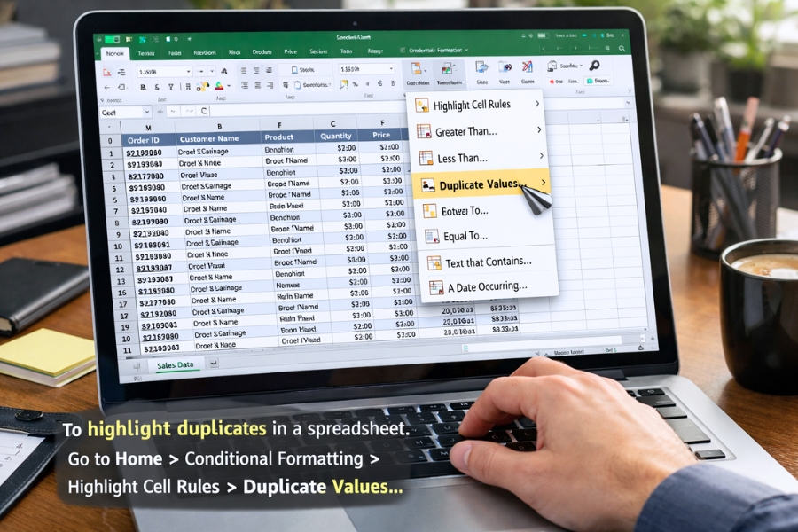The image size is (798, 532).
Task: Open the Conditional Formatting ribbon button
Action: [x=417, y=69]
